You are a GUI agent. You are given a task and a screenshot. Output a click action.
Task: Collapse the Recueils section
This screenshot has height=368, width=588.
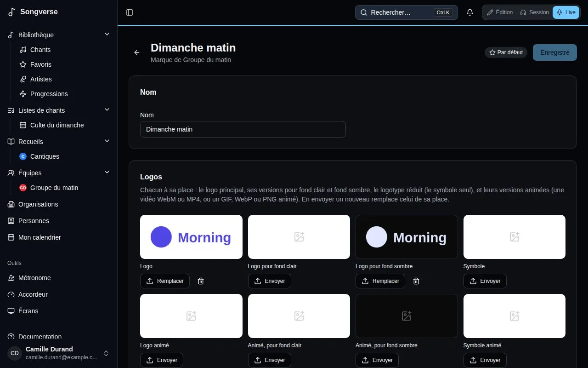point(107,141)
